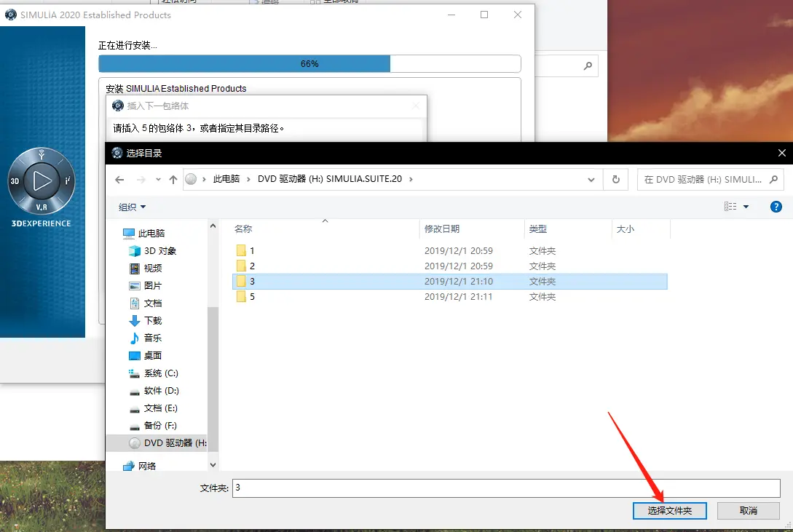
Task: Click the installer 66% progress bar
Action: [x=309, y=64]
